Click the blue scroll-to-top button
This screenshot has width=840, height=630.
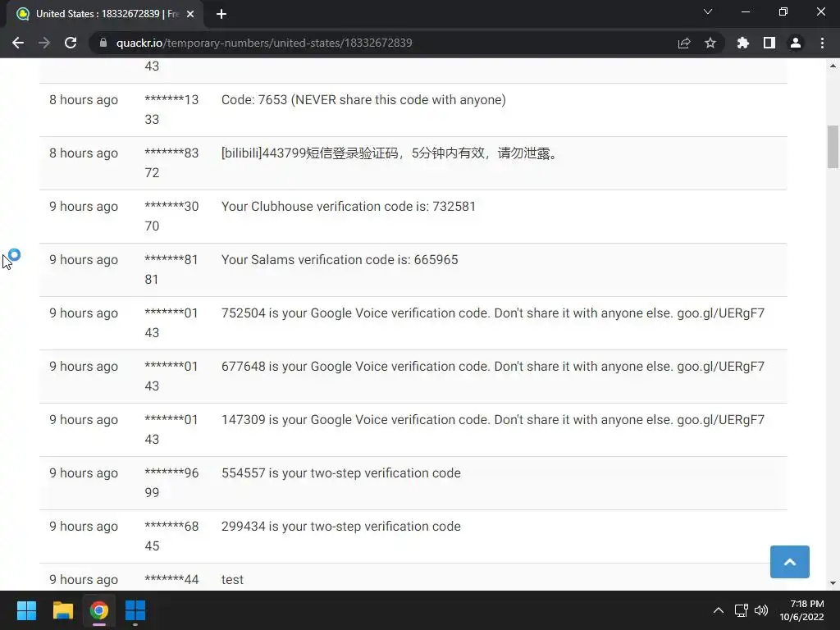point(790,562)
